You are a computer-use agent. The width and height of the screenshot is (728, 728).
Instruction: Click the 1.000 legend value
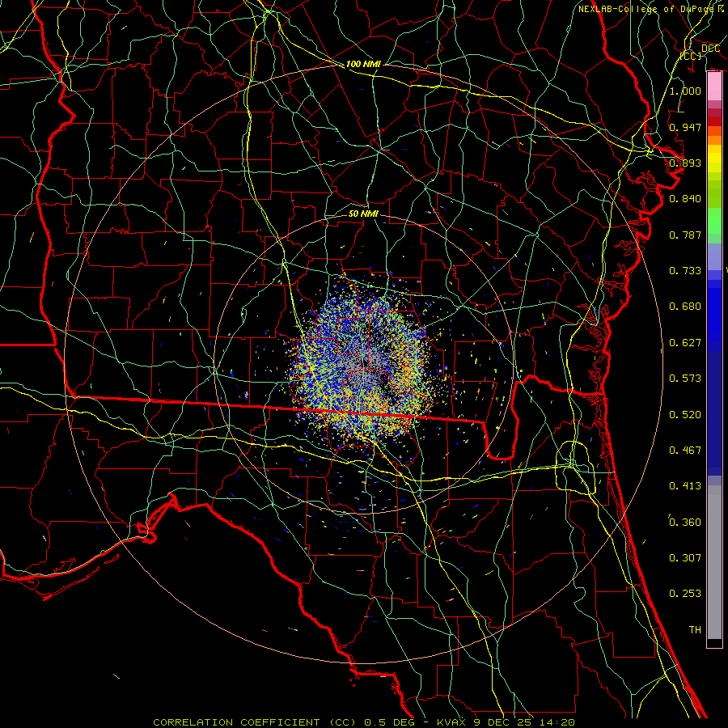point(685,91)
